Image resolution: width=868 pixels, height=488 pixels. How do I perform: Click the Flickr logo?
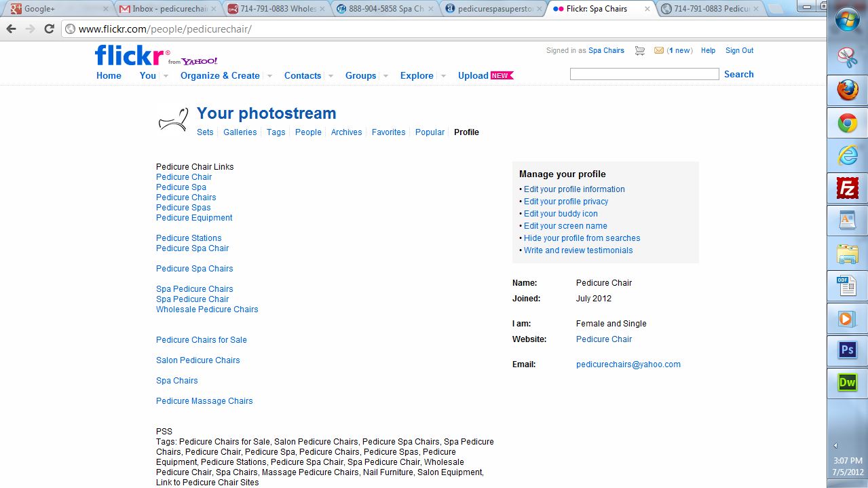click(130, 54)
